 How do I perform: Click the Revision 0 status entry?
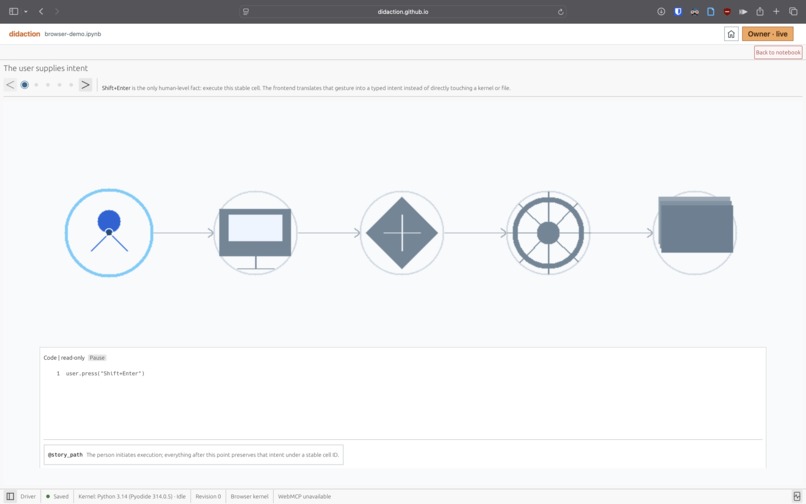coord(208,496)
